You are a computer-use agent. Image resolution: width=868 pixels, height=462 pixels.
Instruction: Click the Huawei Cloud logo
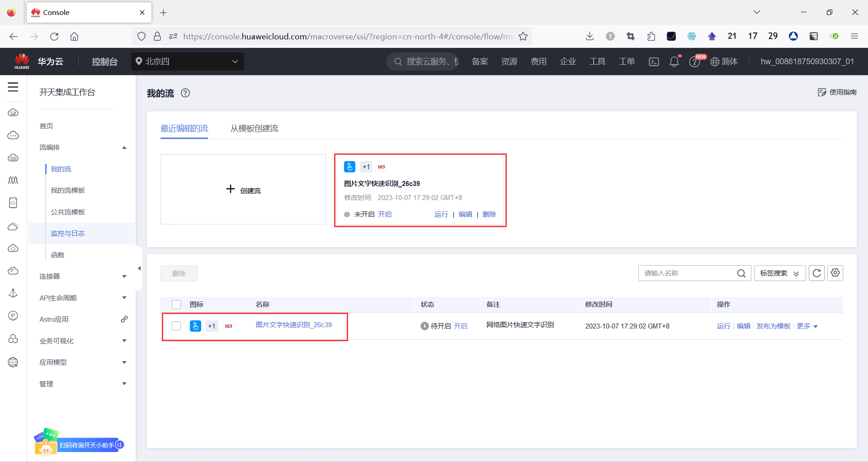click(x=22, y=61)
